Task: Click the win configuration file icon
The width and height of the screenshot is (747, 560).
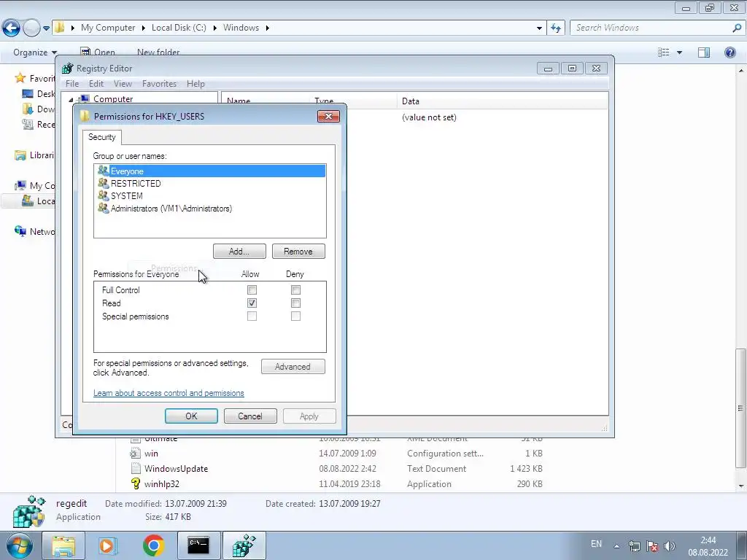Action: 136,454
